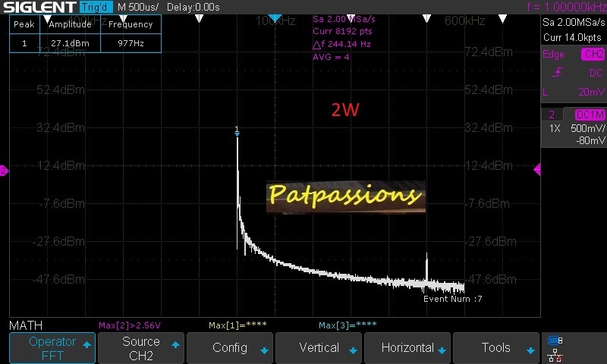Click the magenta trigger level arrow on right edge

[x=537, y=171]
